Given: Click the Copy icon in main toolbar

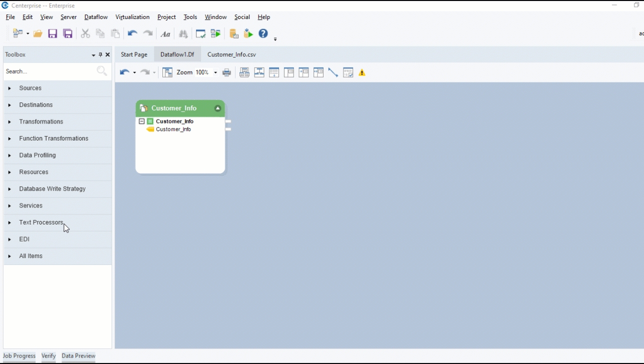Looking at the screenshot, I should pyautogui.click(x=100, y=34).
